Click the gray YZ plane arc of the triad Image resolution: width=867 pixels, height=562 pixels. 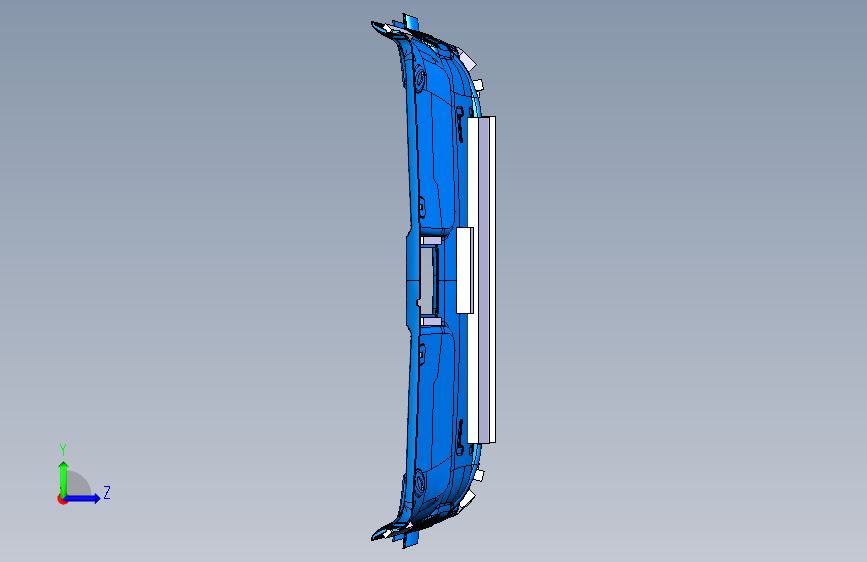tap(79, 483)
